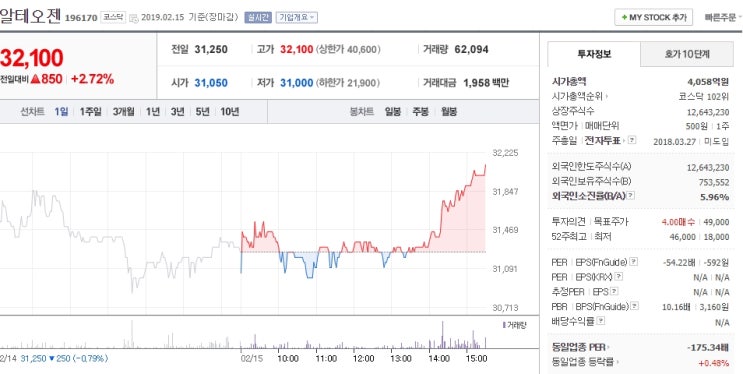Select the 5년 line chart period

pyautogui.click(x=202, y=112)
